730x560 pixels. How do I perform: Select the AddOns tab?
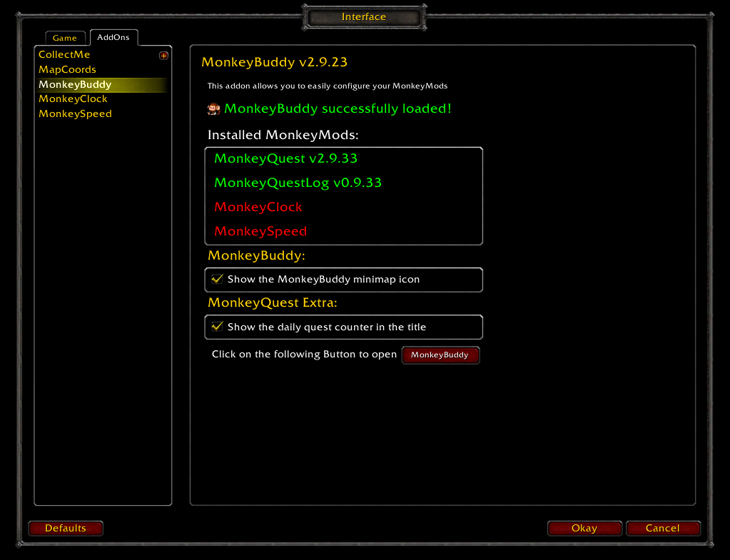click(113, 37)
